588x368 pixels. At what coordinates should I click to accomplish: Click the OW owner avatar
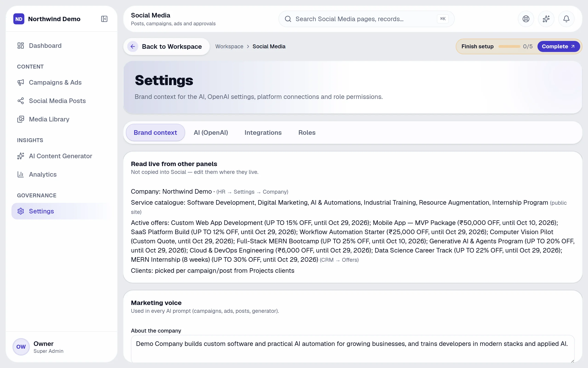(21, 347)
